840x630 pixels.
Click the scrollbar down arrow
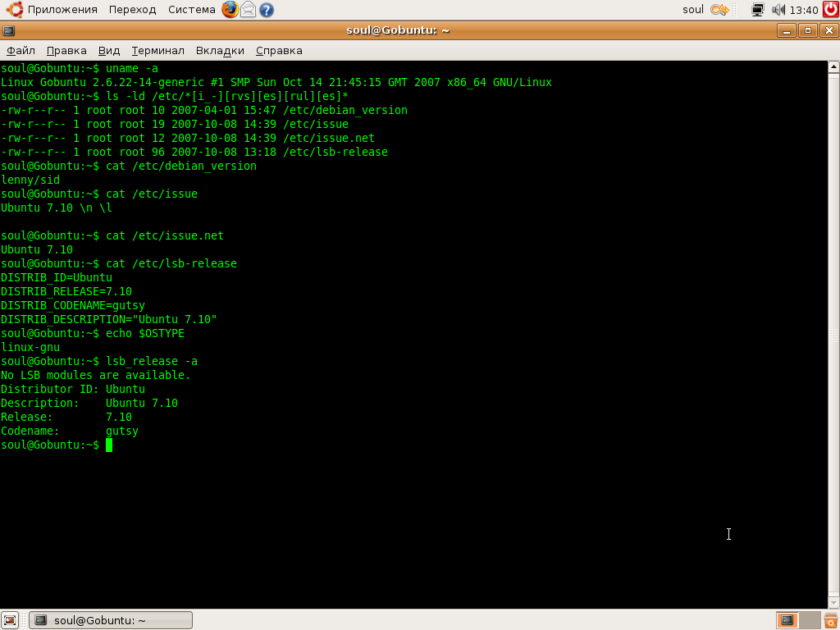click(833, 602)
